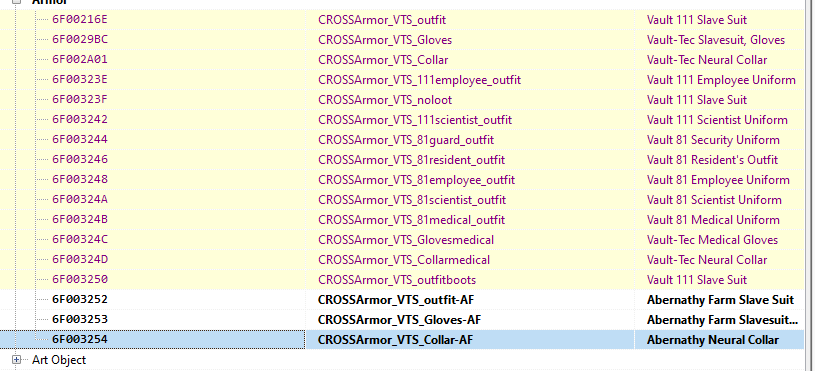Select FormID 6F003252 in the tree
815x371 pixels.
tap(80, 300)
